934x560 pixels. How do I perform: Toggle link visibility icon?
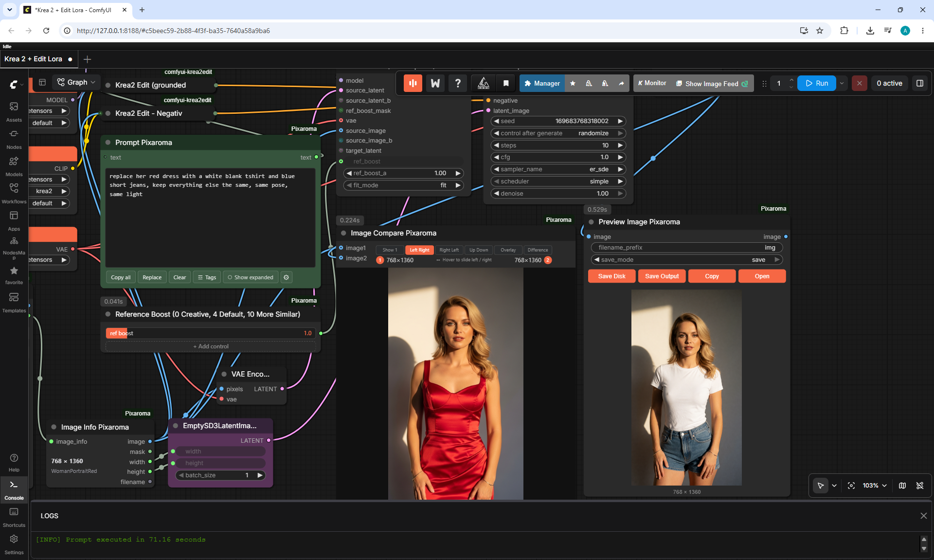click(920, 486)
